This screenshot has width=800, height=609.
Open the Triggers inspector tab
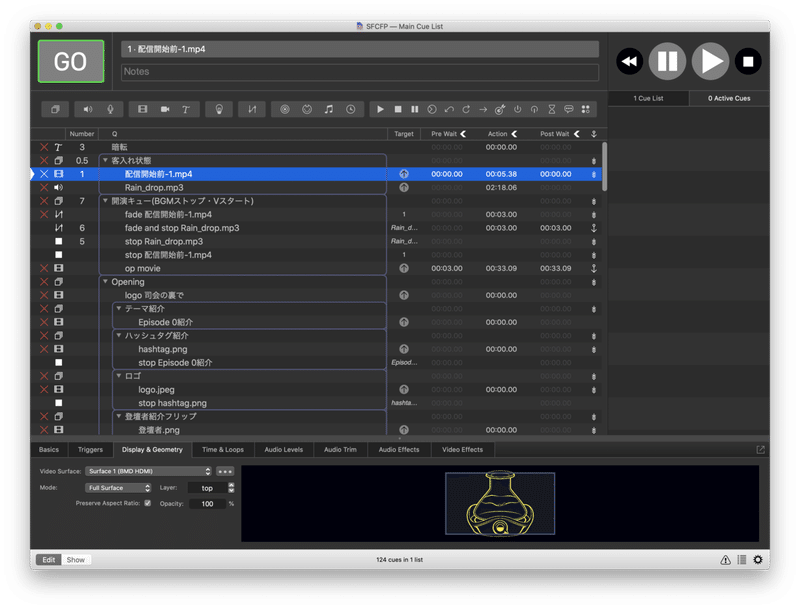(90, 450)
